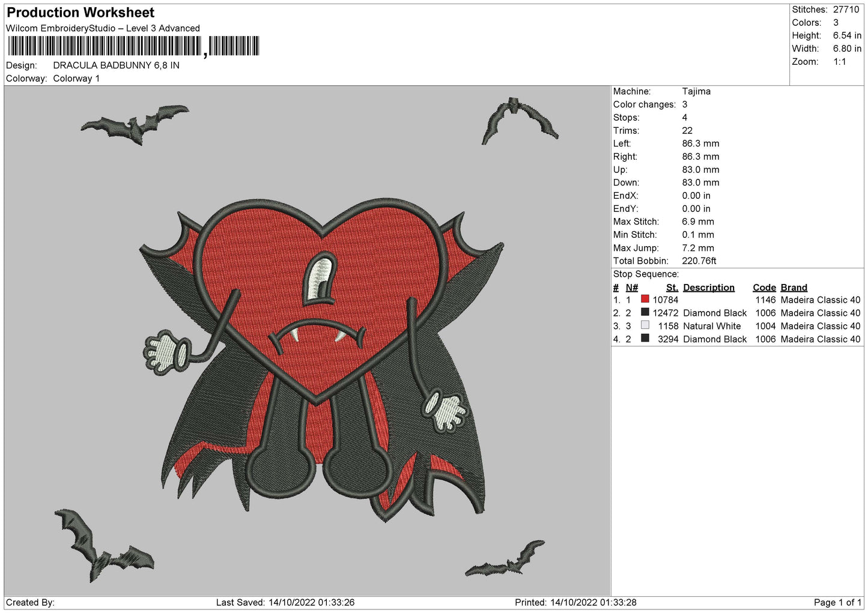This screenshot has height=613, width=868.
Task: Click the 'EndX:' label
Action: click(625, 196)
